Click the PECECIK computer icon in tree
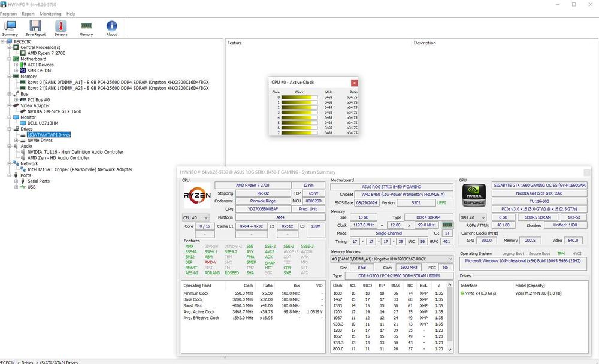The image size is (599, 364). point(9,41)
